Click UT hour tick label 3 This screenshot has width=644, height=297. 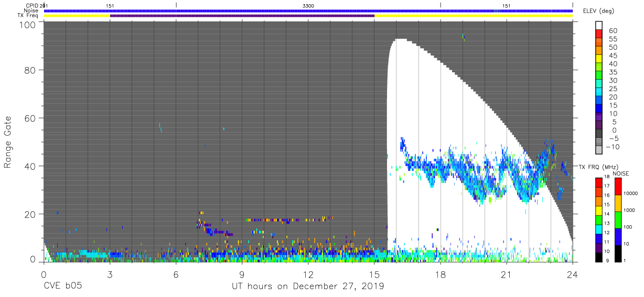pyautogui.click(x=110, y=274)
